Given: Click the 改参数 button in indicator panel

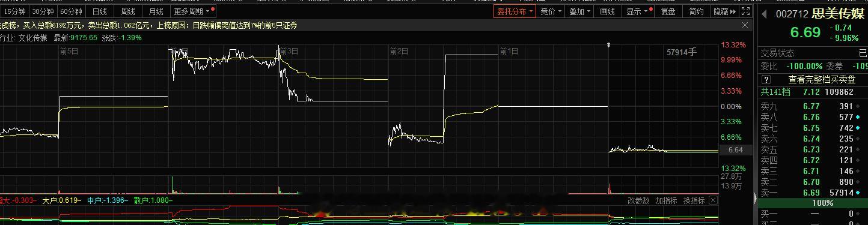Looking at the screenshot, I should point(638,200).
